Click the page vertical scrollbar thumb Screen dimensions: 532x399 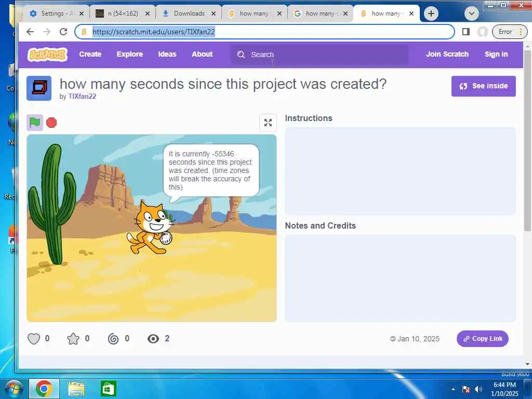tap(527, 141)
